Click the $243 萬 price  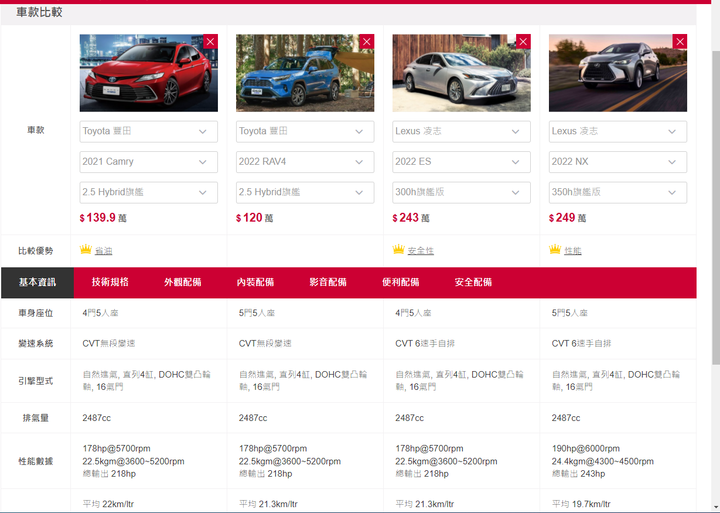pyautogui.click(x=411, y=218)
